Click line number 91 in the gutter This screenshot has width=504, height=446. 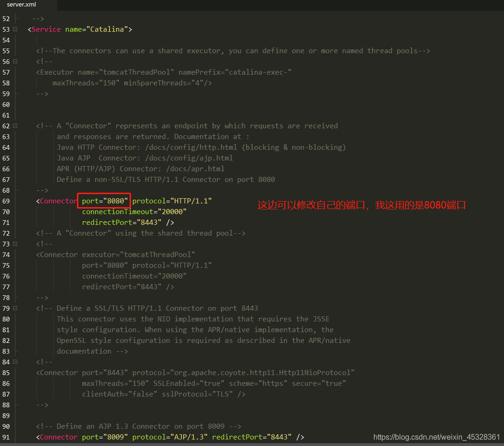coord(6,437)
